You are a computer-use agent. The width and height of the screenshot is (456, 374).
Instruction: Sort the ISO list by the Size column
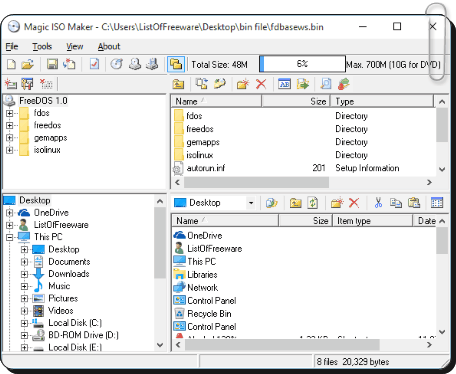click(x=296, y=101)
